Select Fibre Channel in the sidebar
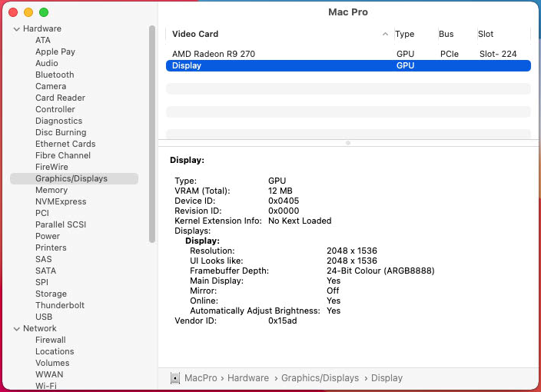The height and width of the screenshot is (392, 541). click(x=63, y=155)
